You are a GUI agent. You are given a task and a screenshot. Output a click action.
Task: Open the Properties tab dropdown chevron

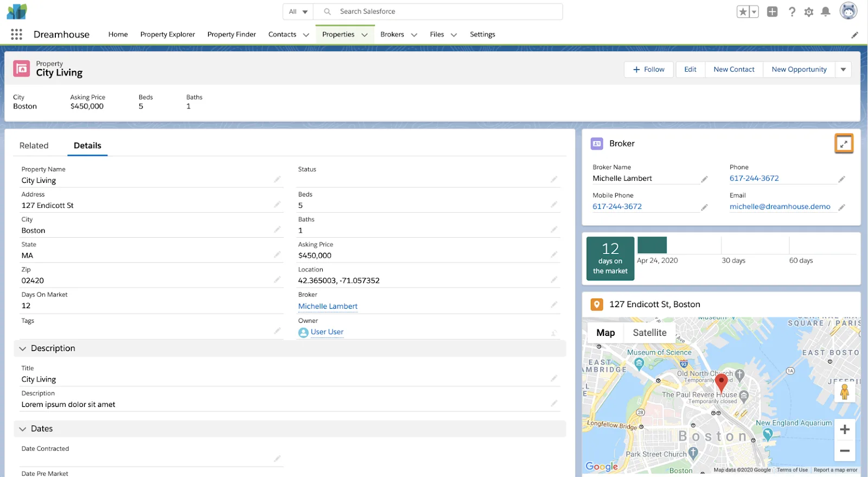365,35
